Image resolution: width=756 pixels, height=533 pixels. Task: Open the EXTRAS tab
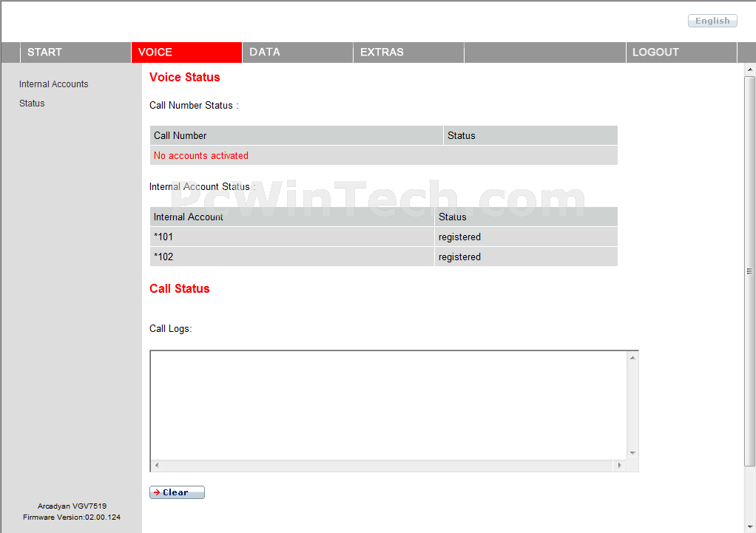pos(382,52)
